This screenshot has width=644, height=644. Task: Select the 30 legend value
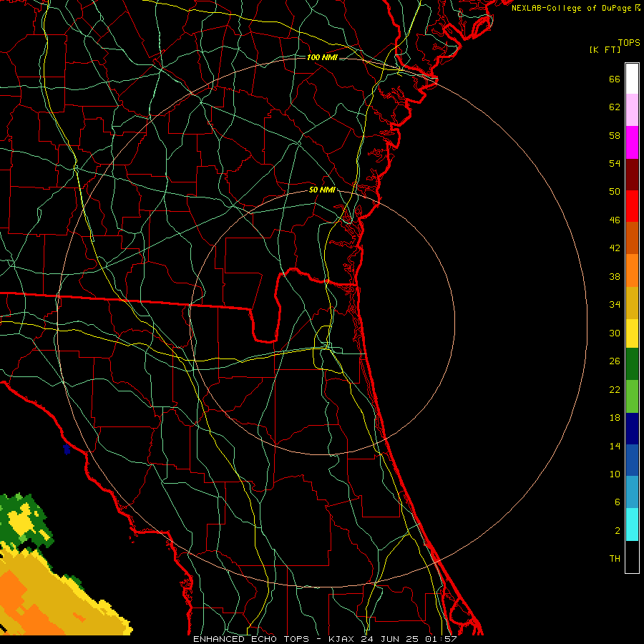click(x=615, y=333)
